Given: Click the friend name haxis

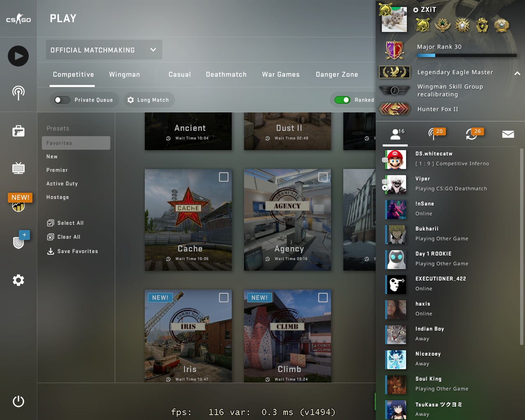Looking at the screenshot, I should point(423,304).
